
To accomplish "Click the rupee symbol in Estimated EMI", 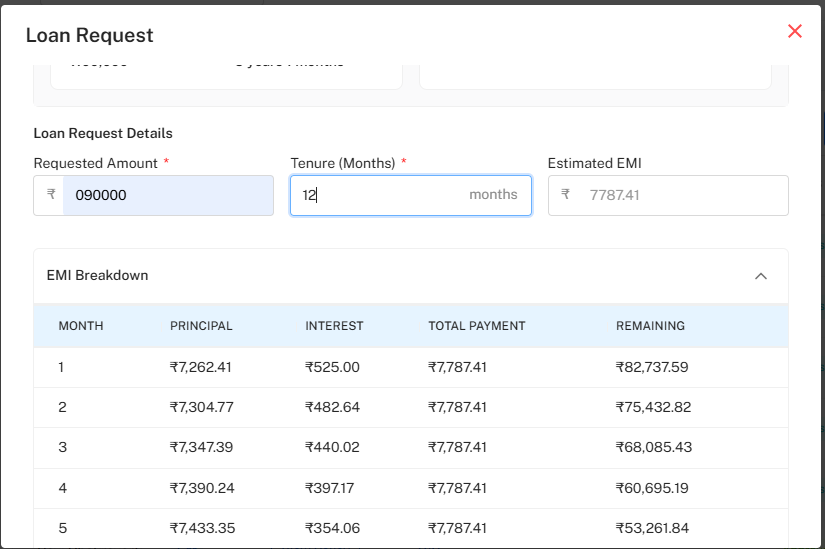I will (565, 195).
